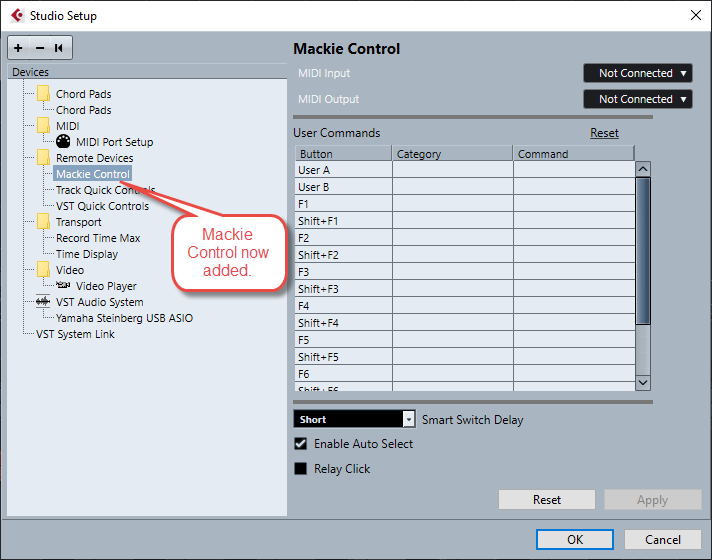Image resolution: width=712 pixels, height=560 pixels.
Task: Click the Cubase logo in title bar
Action: 17,15
